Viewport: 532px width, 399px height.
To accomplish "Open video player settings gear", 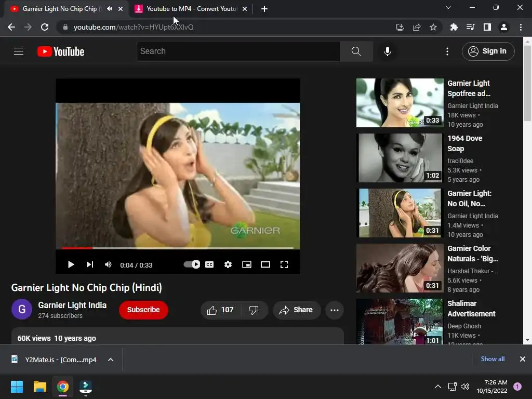I will pos(228,264).
